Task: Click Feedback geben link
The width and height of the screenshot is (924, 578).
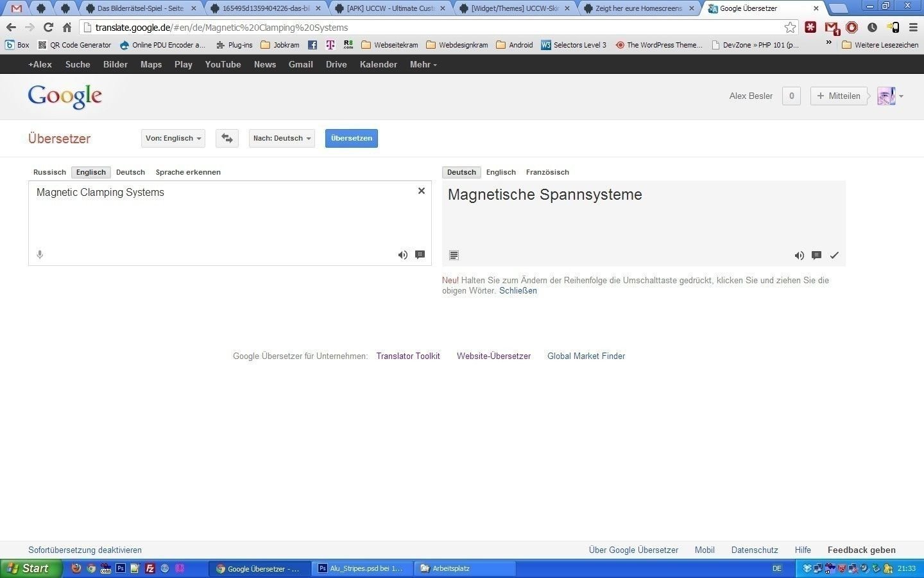Action: point(861,550)
